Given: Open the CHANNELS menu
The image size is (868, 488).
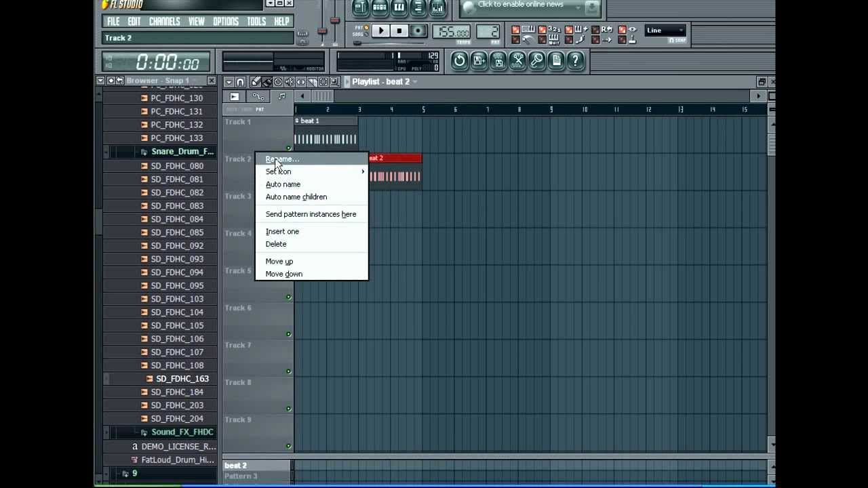Looking at the screenshot, I should pyautogui.click(x=164, y=22).
